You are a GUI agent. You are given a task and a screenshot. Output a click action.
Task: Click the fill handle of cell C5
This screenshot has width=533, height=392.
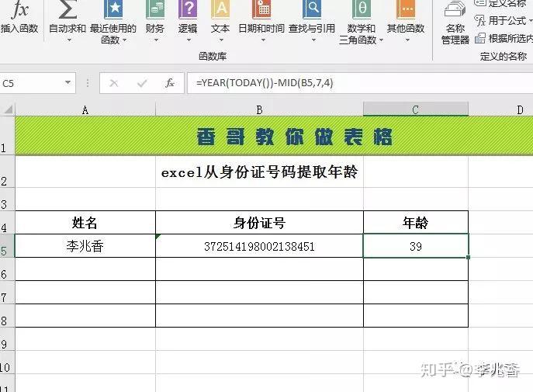tap(469, 258)
